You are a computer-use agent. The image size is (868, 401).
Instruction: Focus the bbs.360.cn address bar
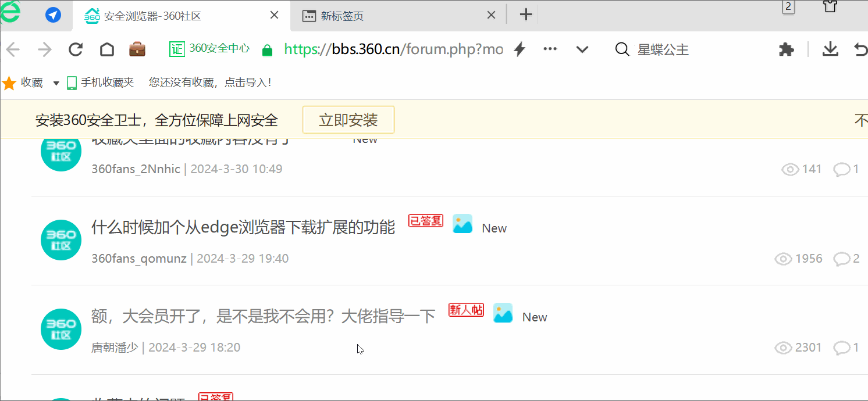pos(393,49)
